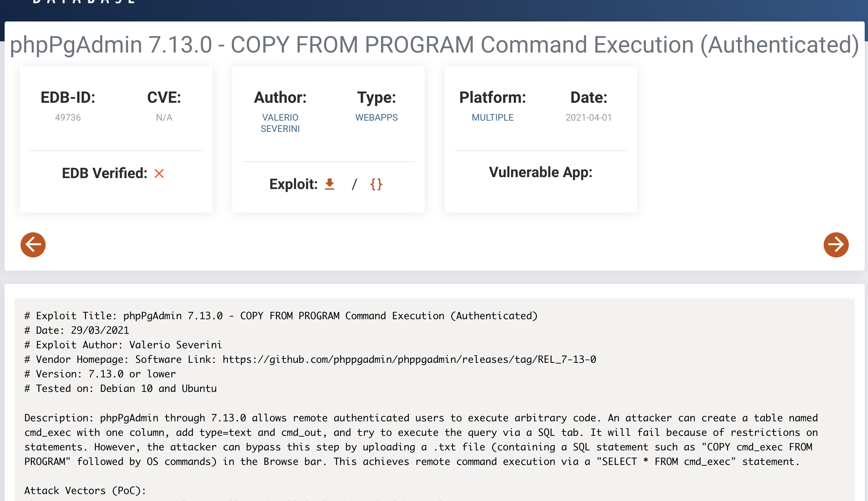Click the '# Exploit Title' code line
The image size is (868, 501).
point(281,316)
